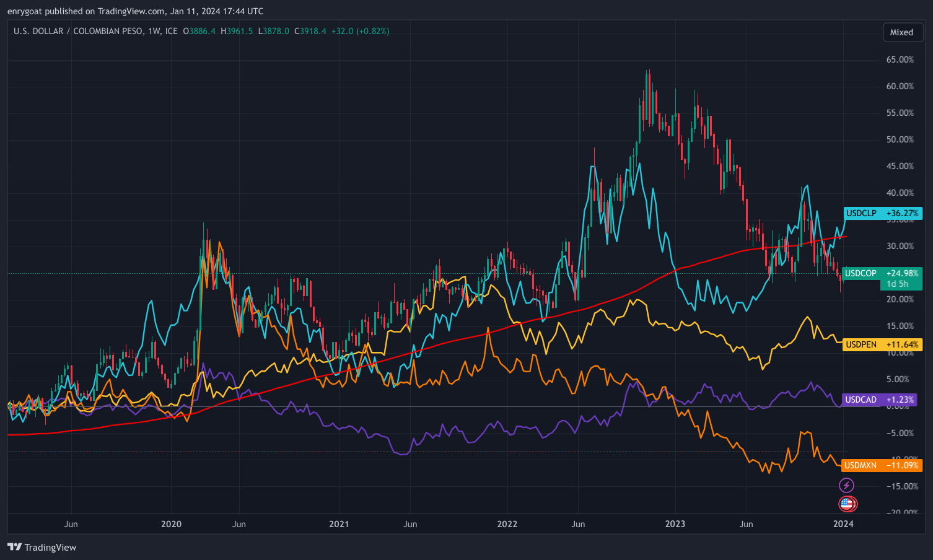Click the TradingView text link at bottom

tap(50, 548)
